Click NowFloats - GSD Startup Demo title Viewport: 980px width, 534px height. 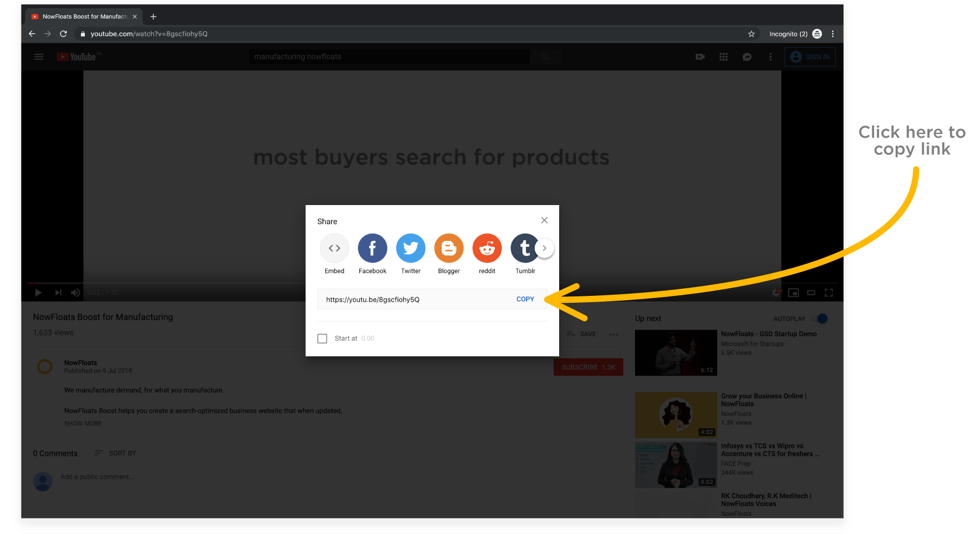[x=769, y=334]
